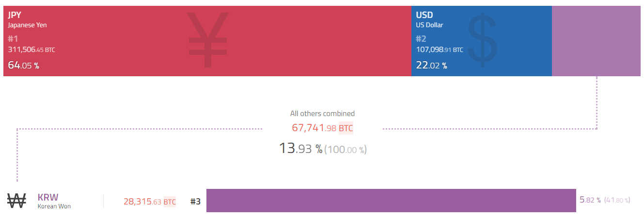
Task: Click the JPY 64.05 % share
Action: click(x=23, y=65)
